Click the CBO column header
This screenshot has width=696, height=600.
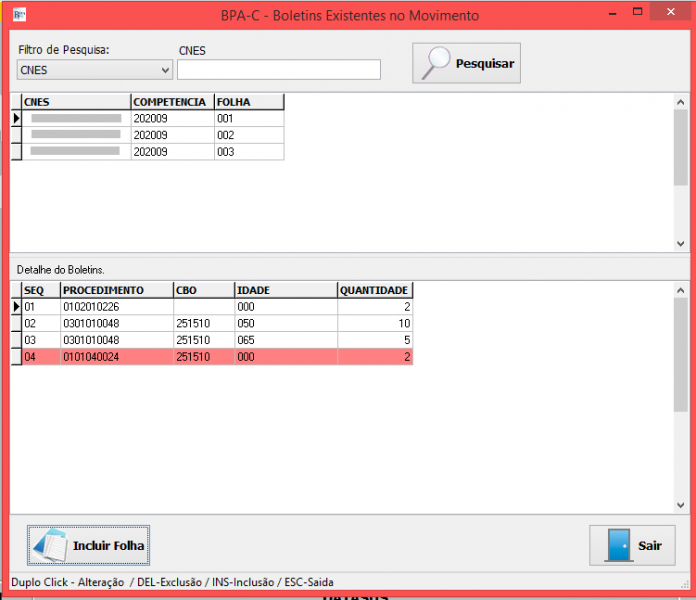pyautogui.click(x=203, y=290)
